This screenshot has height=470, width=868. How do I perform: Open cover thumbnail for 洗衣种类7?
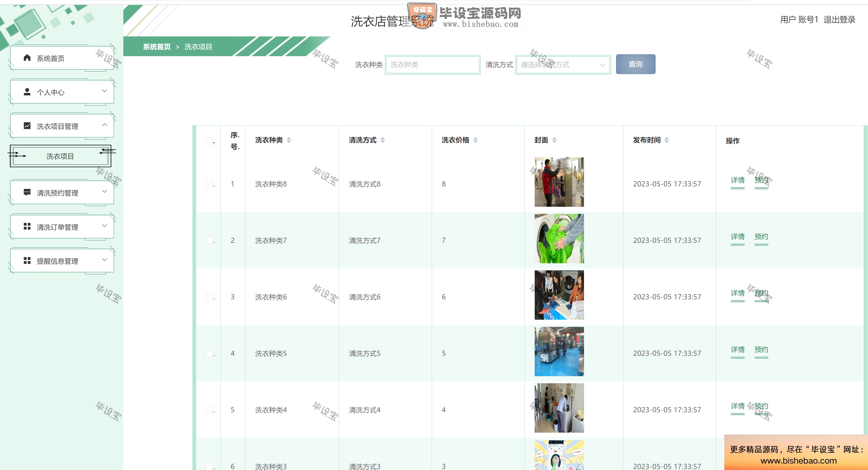[x=559, y=239]
